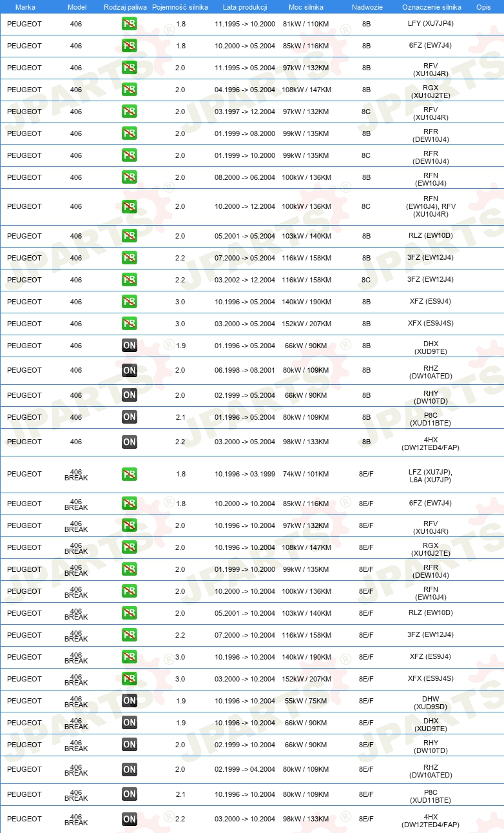
Task: Select the 55kW / 75KM power cell
Action: click(306, 701)
